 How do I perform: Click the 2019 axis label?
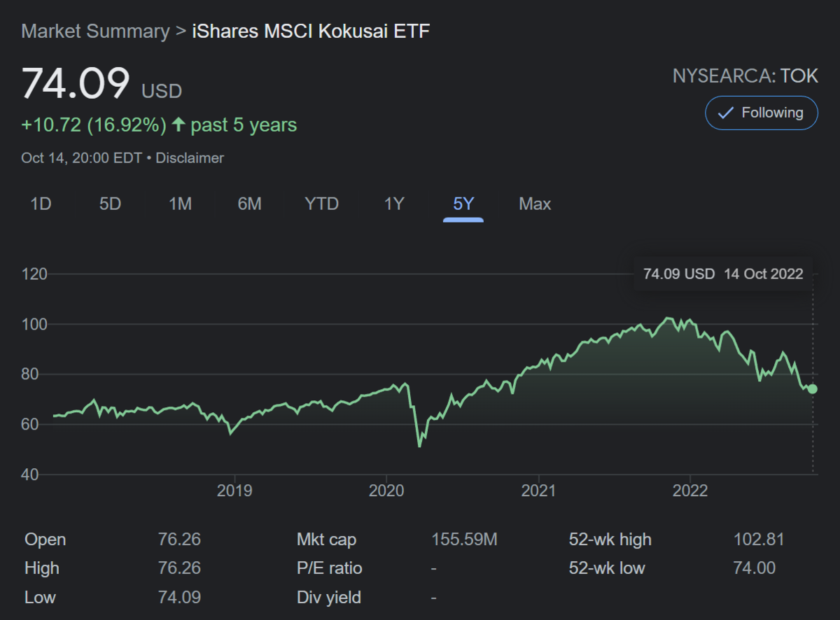[234, 491]
